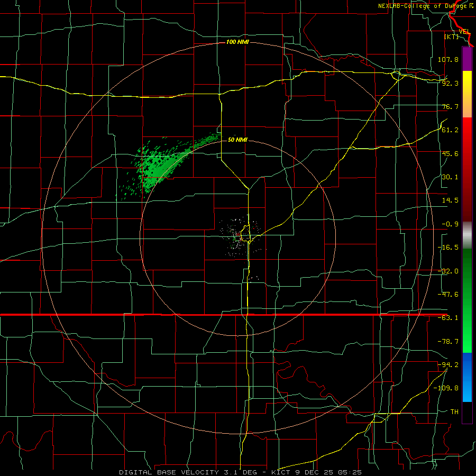Click the purple segment of the color bar
Image resolution: width=476 pixels, height=476 pixels.
point(467,59)
